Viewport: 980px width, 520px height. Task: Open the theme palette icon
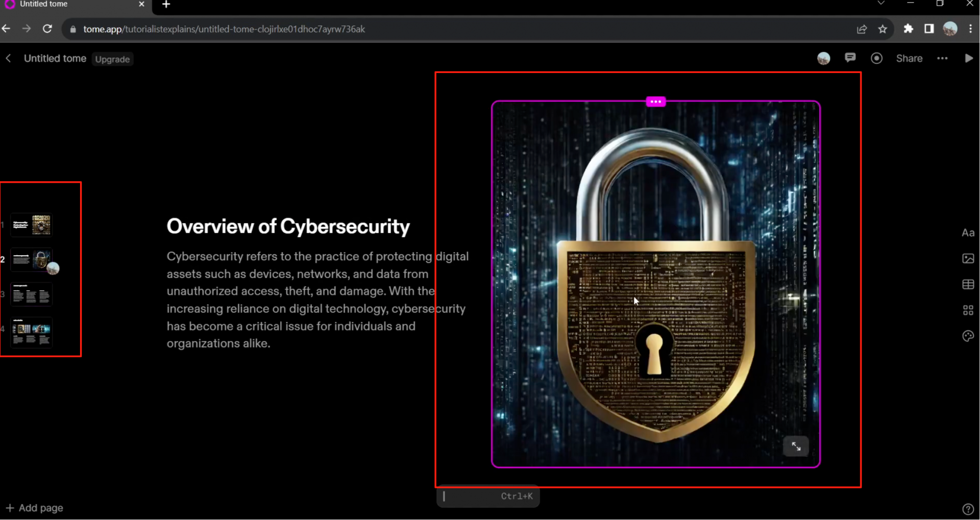[x=968, y=336]
